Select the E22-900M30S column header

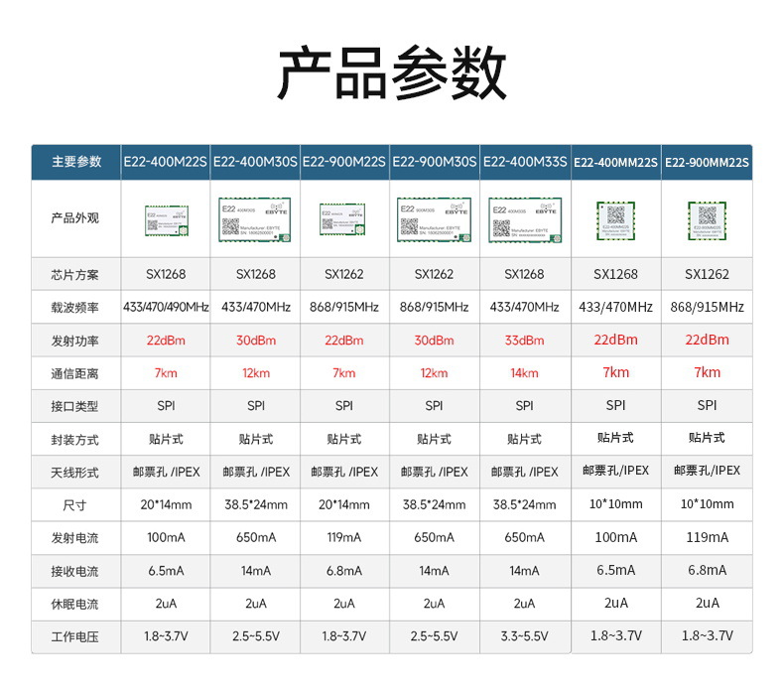(434, 162)
